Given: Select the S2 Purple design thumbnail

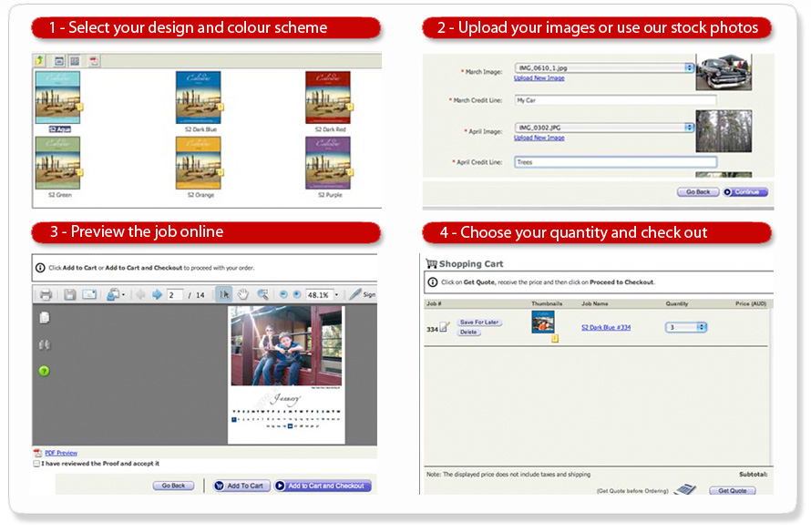Looking at the screenshot, I should pos(328,163).
